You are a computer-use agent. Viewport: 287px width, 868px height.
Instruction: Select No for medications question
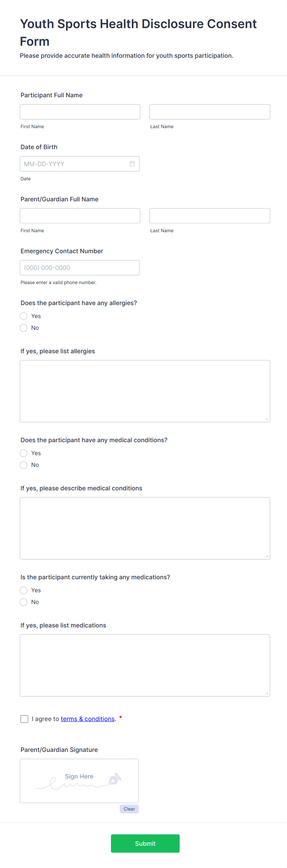pos(23,602)
